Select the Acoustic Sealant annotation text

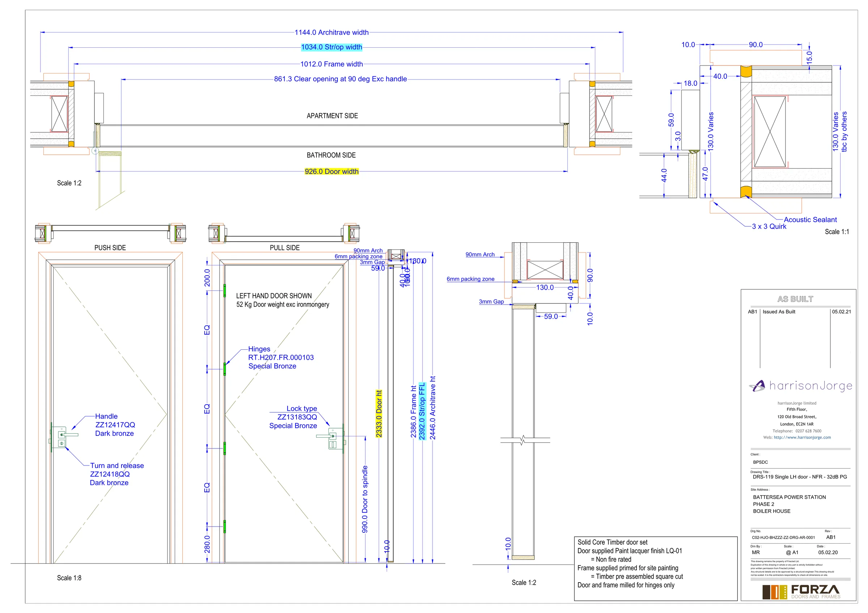click(x=810, y=220)
